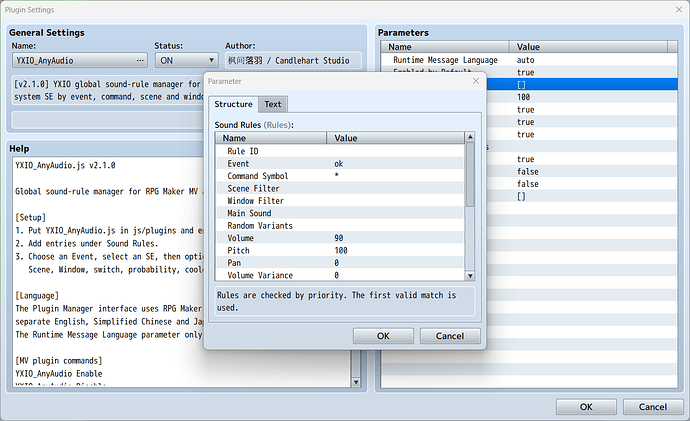The height and width of the screenshot is (421, 690).
Task: Click Help panel scroll down arrow
Action: (356, 382)
